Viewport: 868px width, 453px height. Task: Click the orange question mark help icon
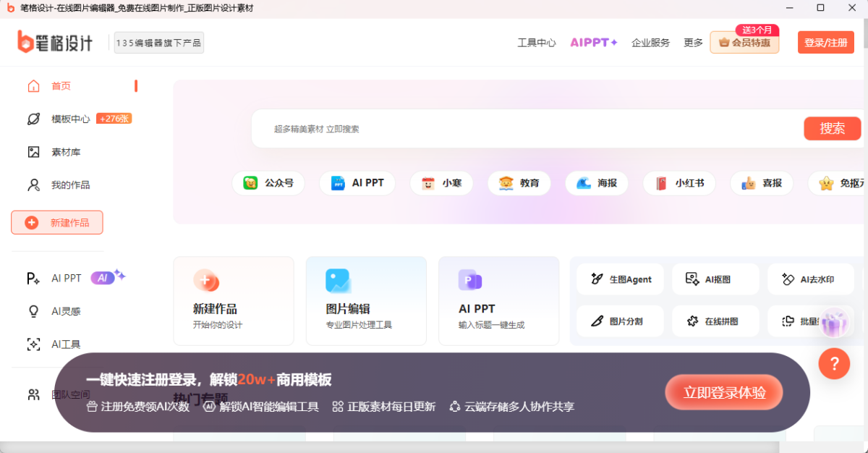834,363
